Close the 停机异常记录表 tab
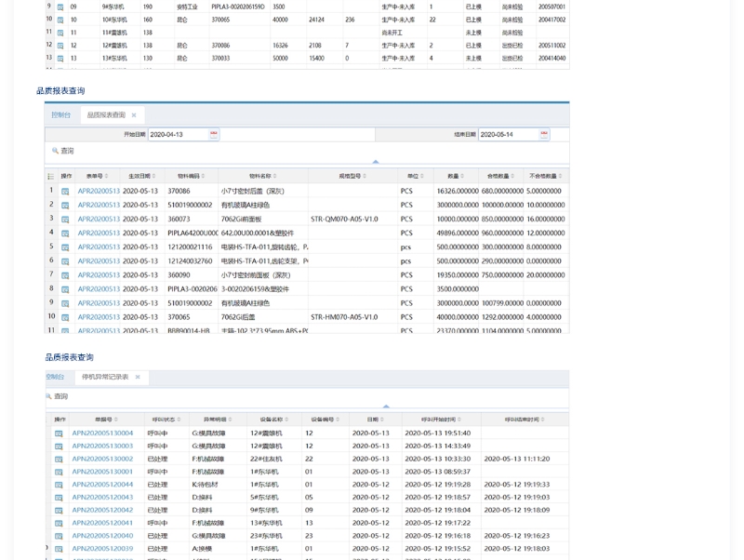Image resolution: width=744 pixels, height=560 pixels. pyautogui.click(x=138, y=377)
